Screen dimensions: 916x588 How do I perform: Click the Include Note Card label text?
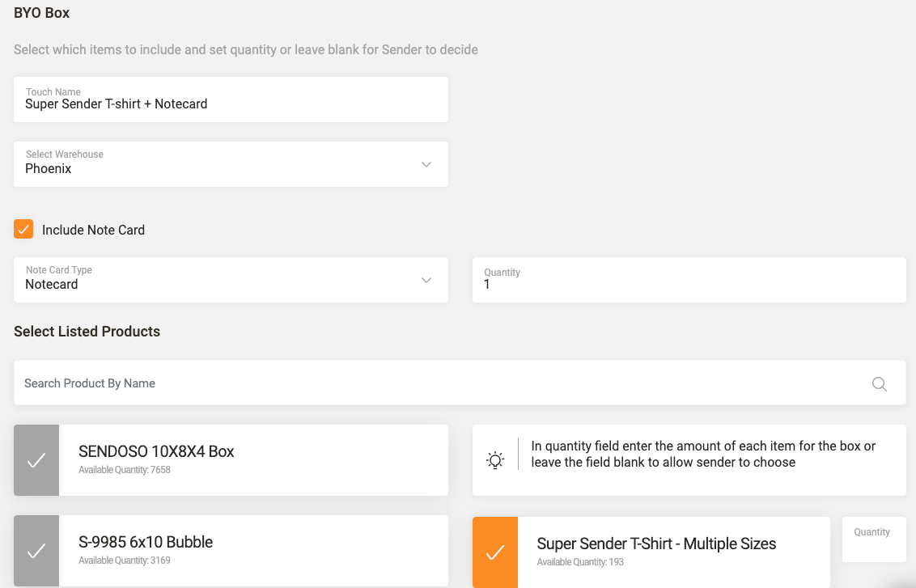tap(93, 230)
